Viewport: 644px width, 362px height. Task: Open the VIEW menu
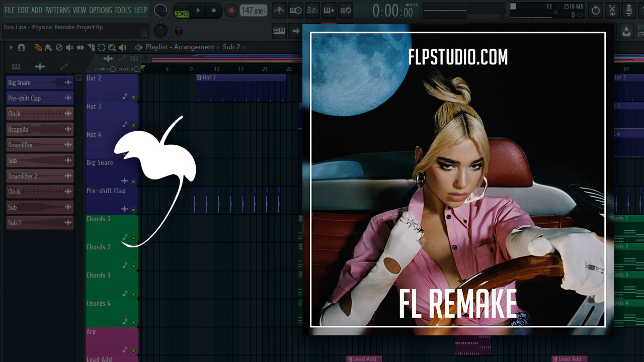(79, 10)
